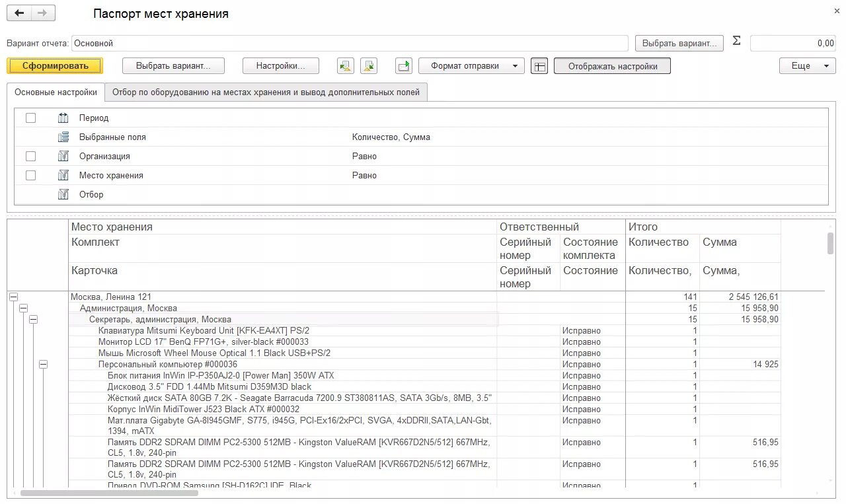
Task: Select the Москва, Ленина 121 row
Action: (x=111, y=297)
